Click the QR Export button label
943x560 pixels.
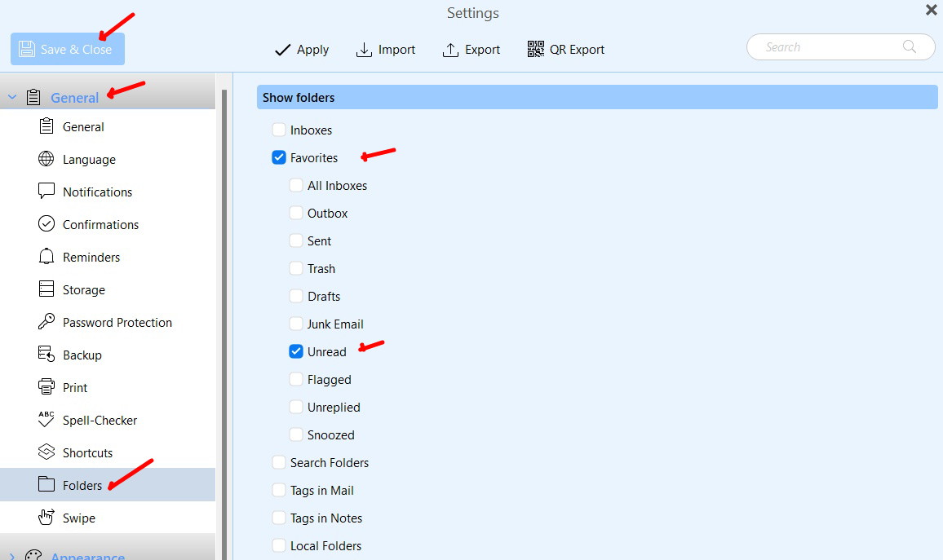click(577, 49)
